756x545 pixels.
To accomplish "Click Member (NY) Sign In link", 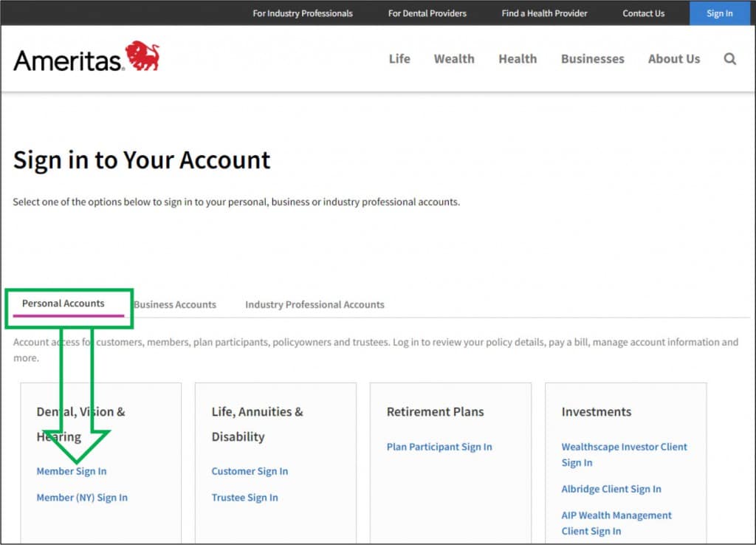I will pos(82,497).
